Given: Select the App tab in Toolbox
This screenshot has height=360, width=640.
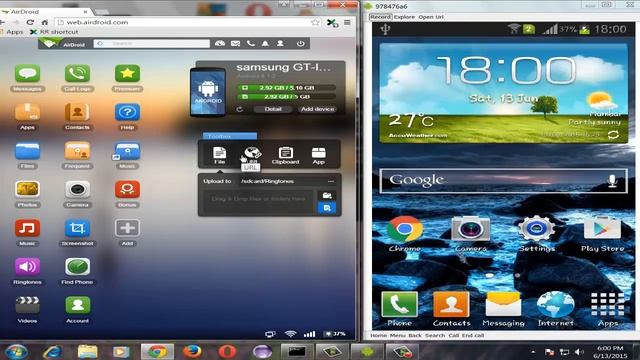Looking at the screenshot, I should pos(318,156).
